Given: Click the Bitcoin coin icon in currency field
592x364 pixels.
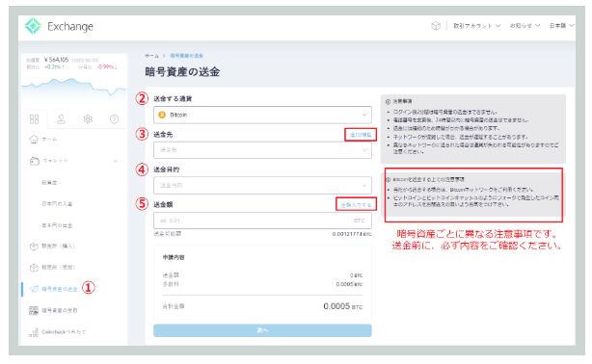Looking at the screenshot, I should click(162, 115).
